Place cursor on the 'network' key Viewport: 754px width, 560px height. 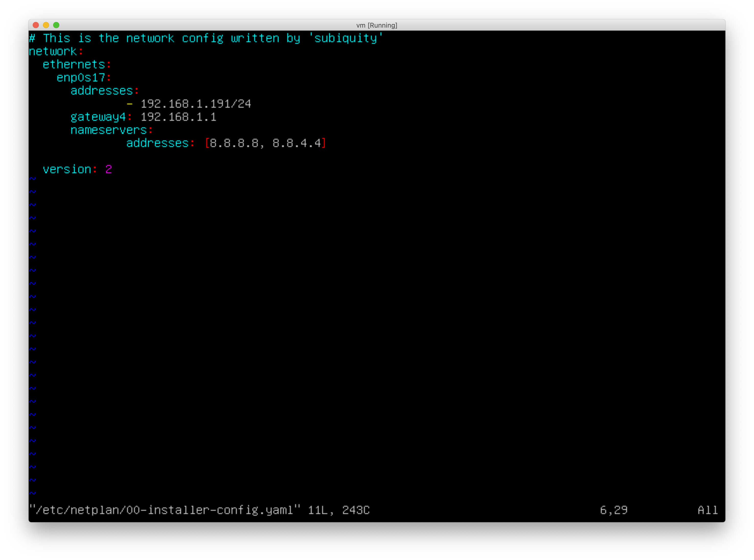point(53,52)
